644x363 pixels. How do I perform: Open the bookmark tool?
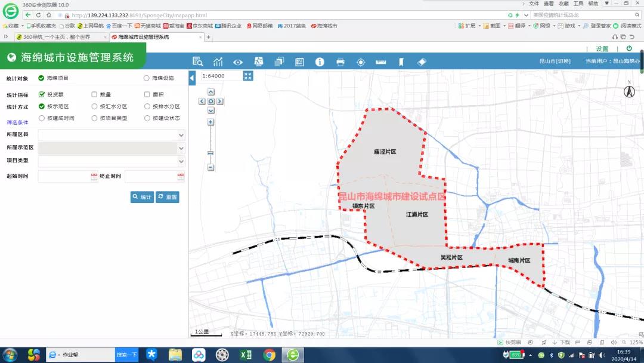click(x=401, y=61)
